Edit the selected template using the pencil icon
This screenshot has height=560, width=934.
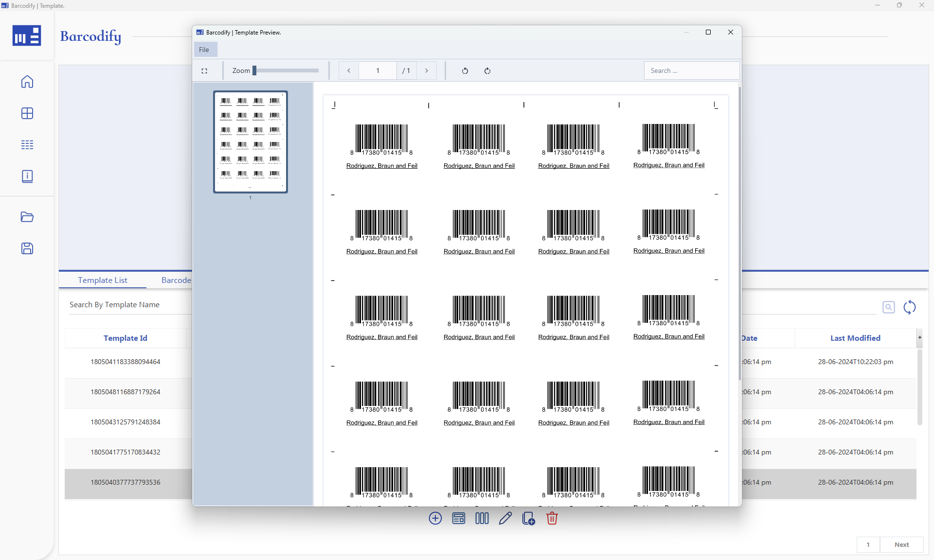pos(505,518)
